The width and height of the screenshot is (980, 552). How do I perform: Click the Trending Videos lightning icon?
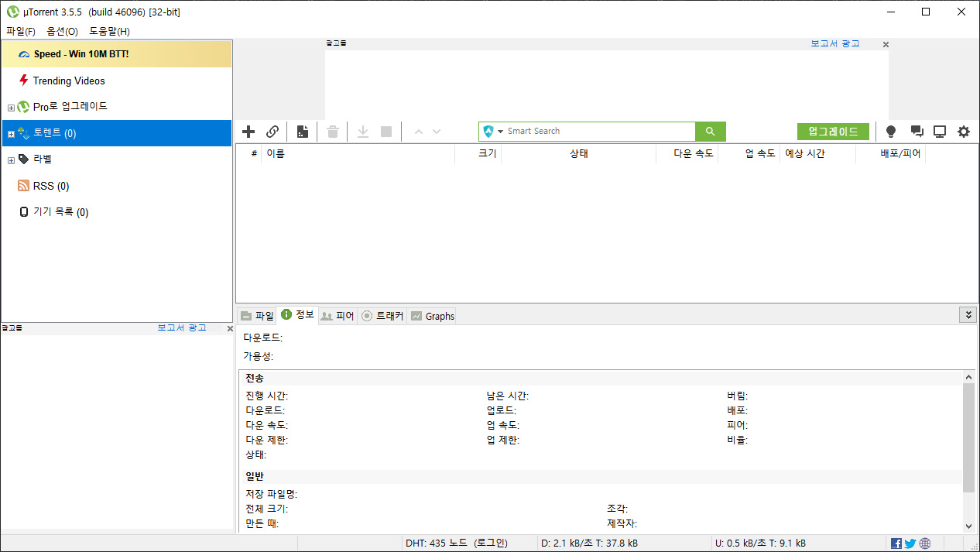click(24, 80)
